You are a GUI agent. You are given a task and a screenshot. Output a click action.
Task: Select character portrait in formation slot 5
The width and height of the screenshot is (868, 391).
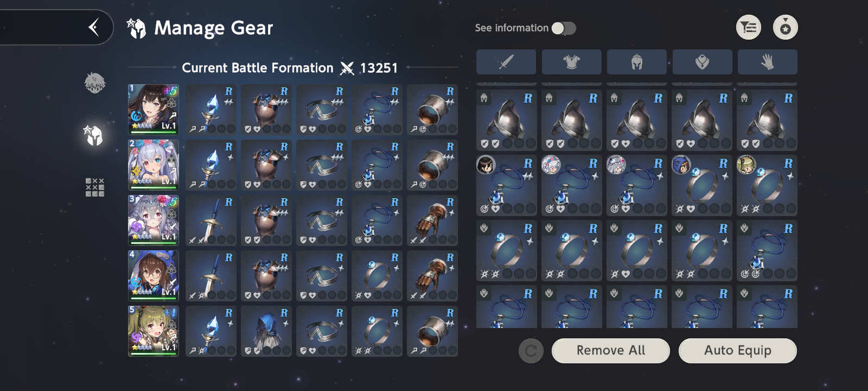(154, 331)
